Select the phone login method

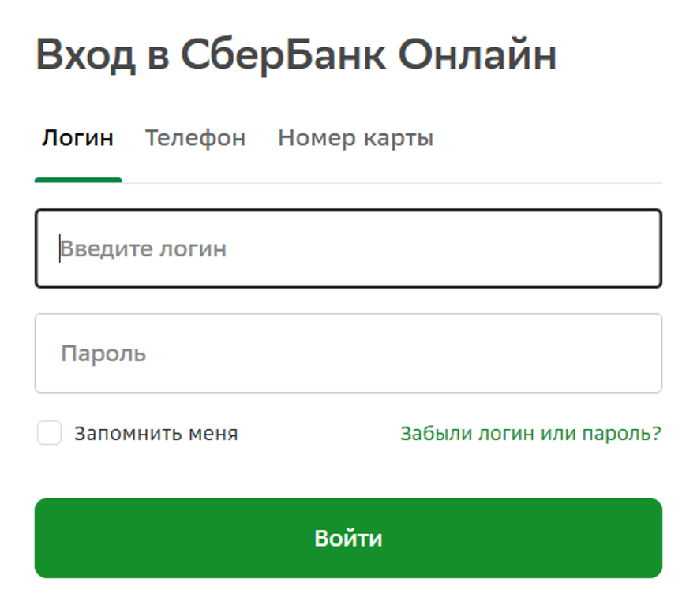[x=194, y=137]
